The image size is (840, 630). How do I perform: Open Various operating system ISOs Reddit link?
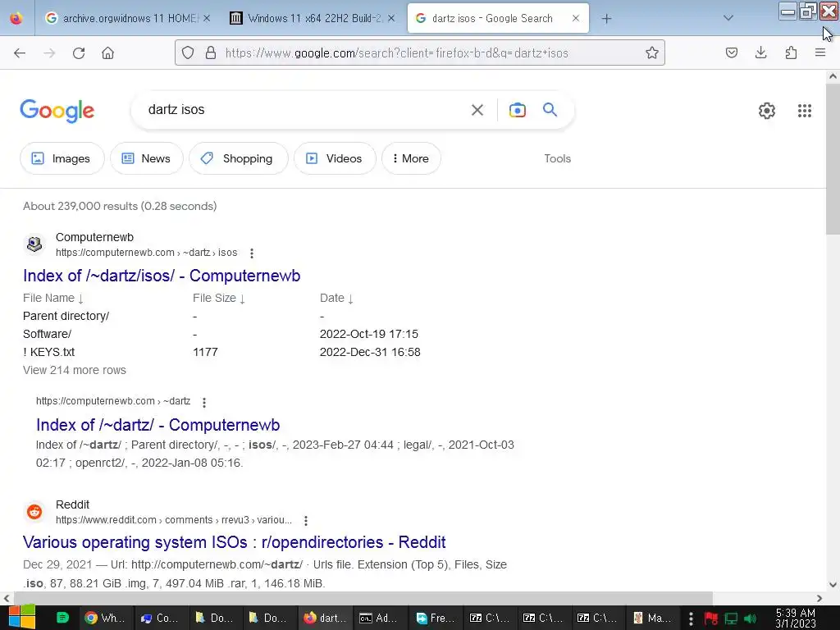click(x=234, y=542)
